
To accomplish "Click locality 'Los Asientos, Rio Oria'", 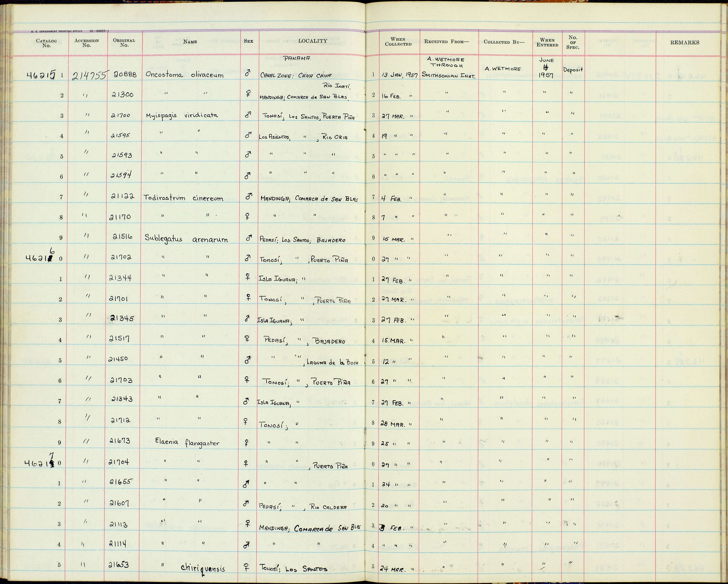I will coord(303,137).
